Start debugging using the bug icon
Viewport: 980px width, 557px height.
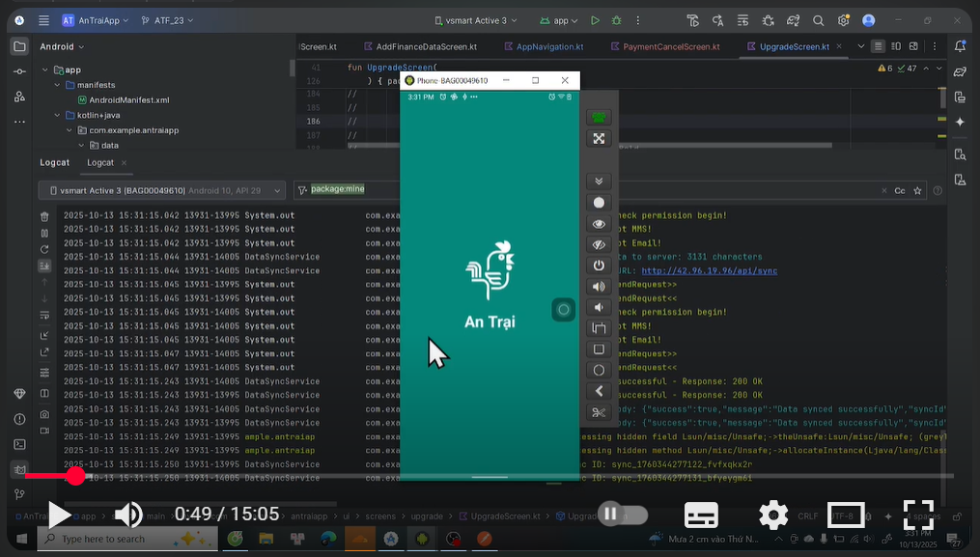pos(617,19)
